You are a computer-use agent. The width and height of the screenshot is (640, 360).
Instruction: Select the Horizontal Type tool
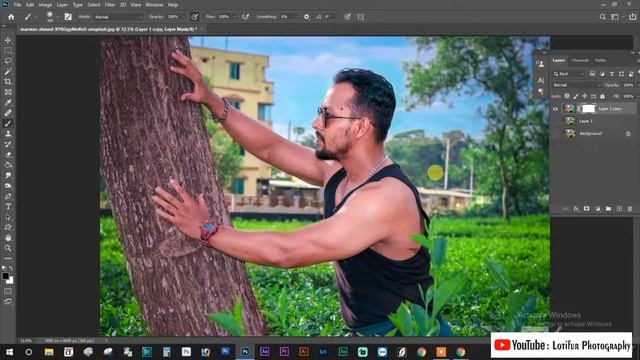pyautogui.click(x=8, y=207)
